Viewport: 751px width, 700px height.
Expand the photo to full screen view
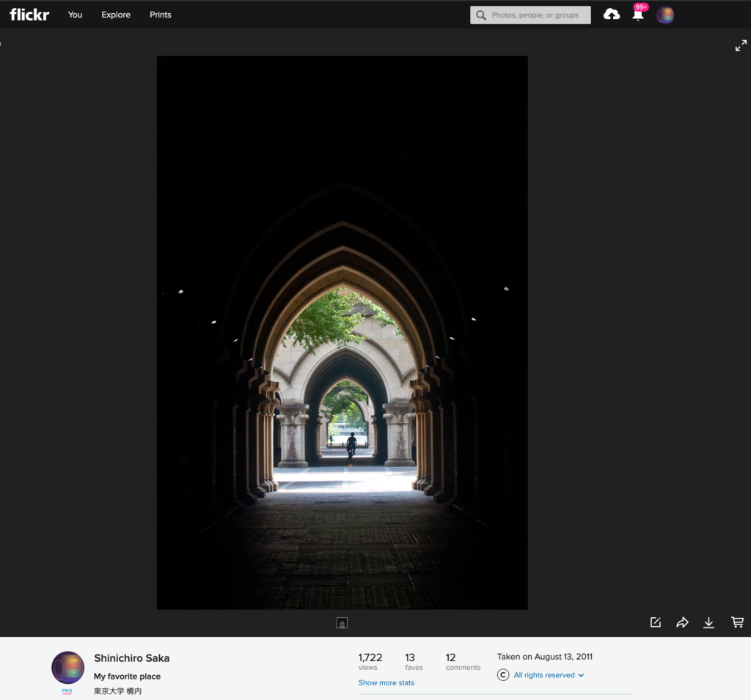coord(741,45)
